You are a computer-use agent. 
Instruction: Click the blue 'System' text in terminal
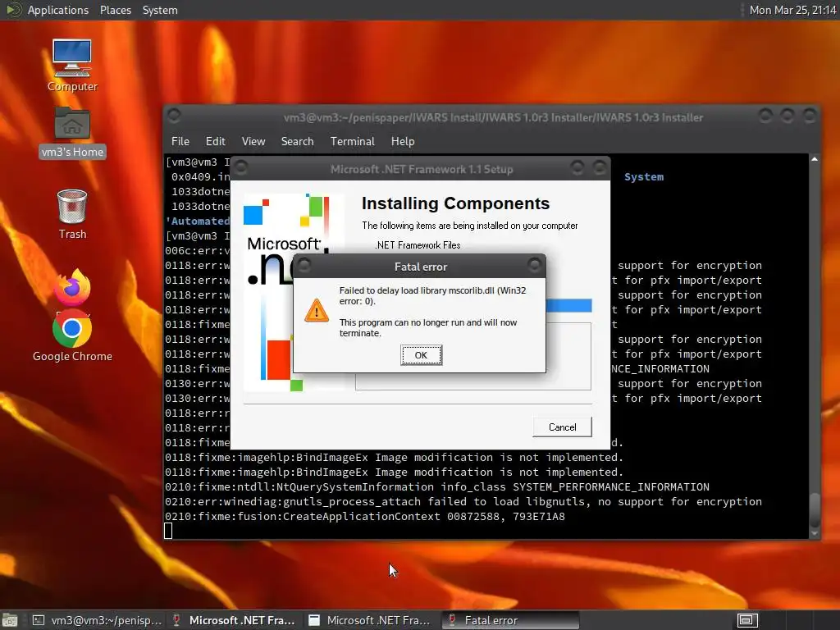click(x=644, y=177)
